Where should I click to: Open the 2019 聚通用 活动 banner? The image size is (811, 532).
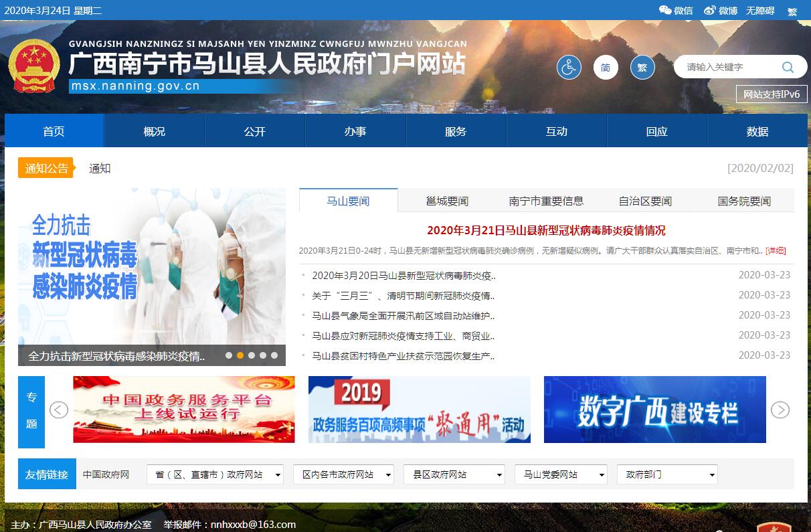pyautogui.click(x=420, y=410)
